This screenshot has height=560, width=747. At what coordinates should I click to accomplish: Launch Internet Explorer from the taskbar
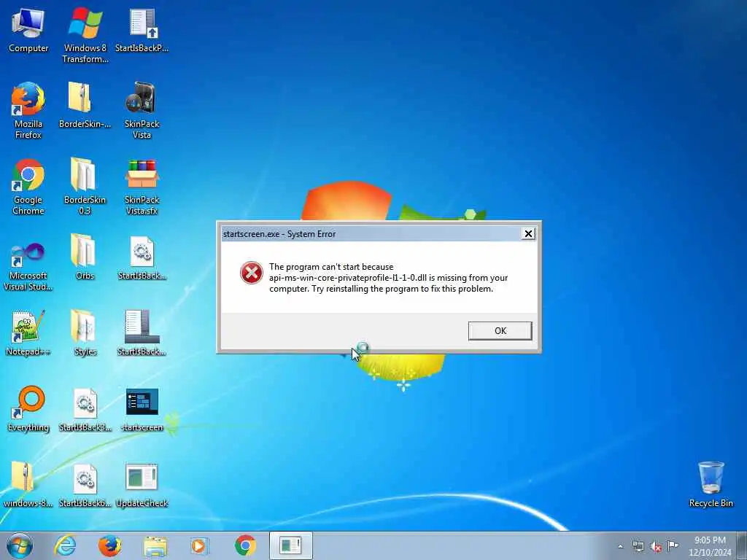[65, 545]
